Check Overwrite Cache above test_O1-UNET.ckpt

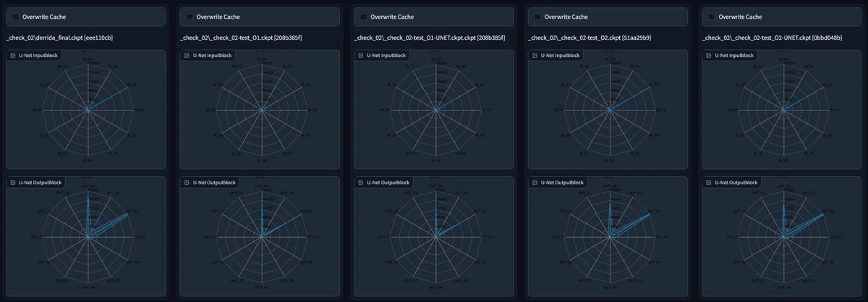363,17
